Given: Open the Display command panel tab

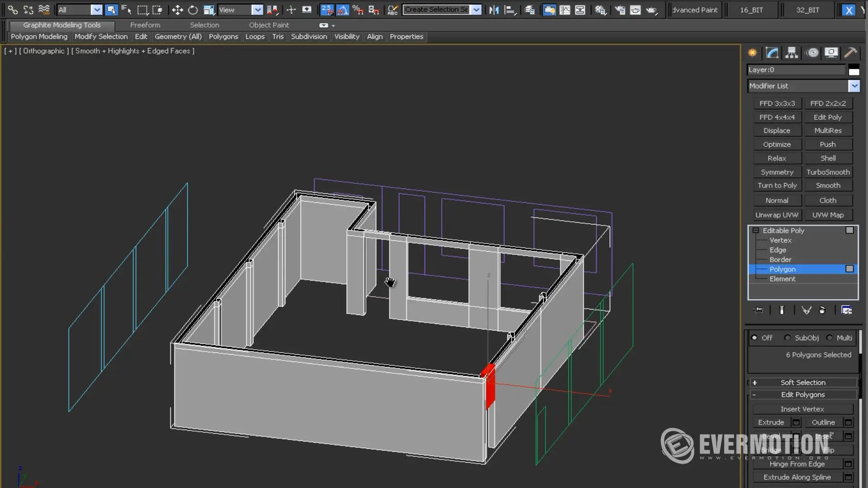Looking at the screenshot, I should click(x=831, y=53).
